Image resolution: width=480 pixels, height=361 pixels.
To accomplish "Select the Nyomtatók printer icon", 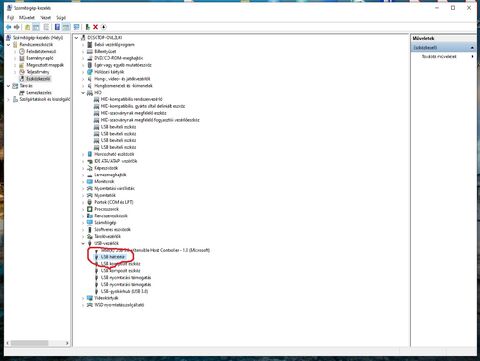I will pos(89,195).
